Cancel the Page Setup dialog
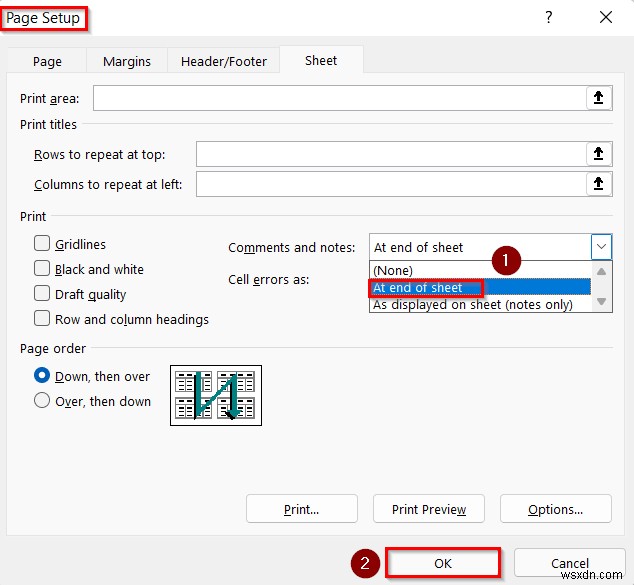Screen dimensions: 634x585 pyautogui.click(x=570, y=563)
